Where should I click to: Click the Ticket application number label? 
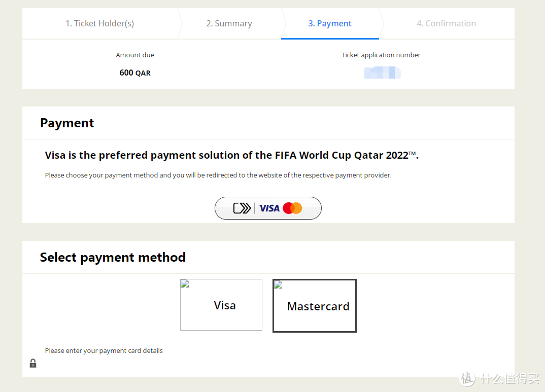tap(381, 55)
